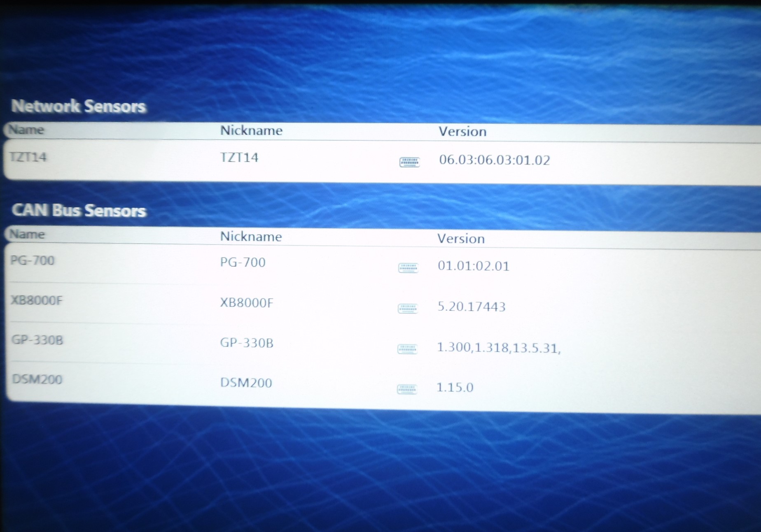Open keyboard icon in PG-700 row
Viewport: 761px width, 532px height.
[408, 268]
